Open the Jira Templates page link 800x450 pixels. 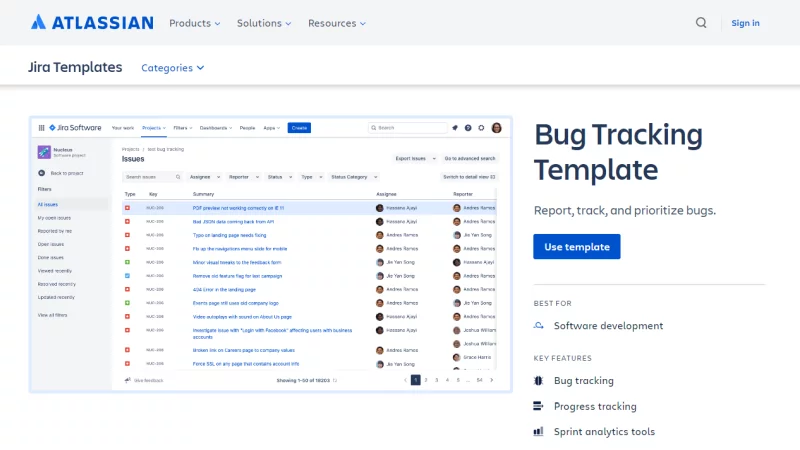tap(75, 67)
